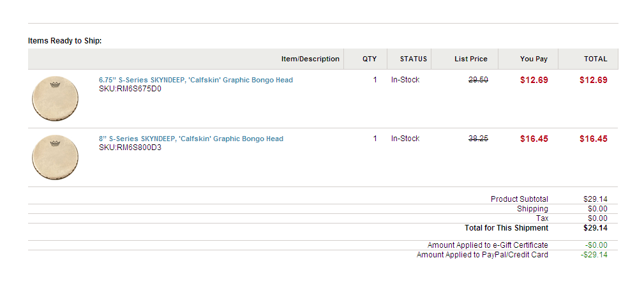Click the You Pay column header
The image size is (644, 281).
[534, 59]
